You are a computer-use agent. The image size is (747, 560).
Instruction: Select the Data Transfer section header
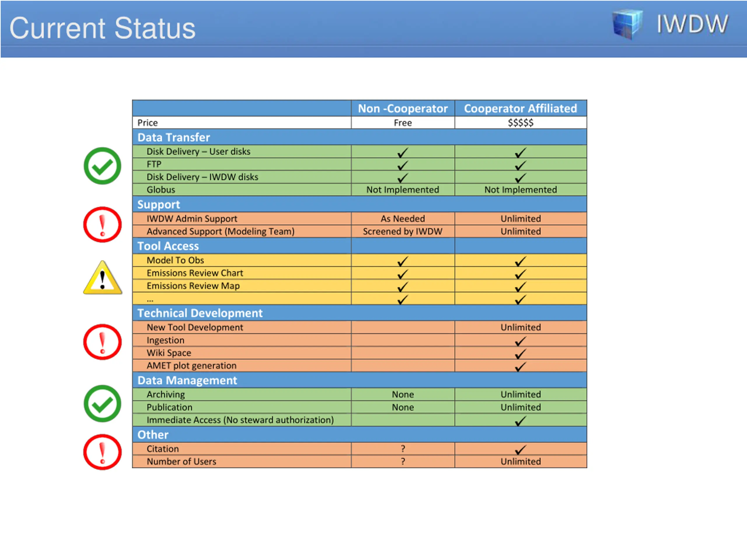[x=359, y=137]
